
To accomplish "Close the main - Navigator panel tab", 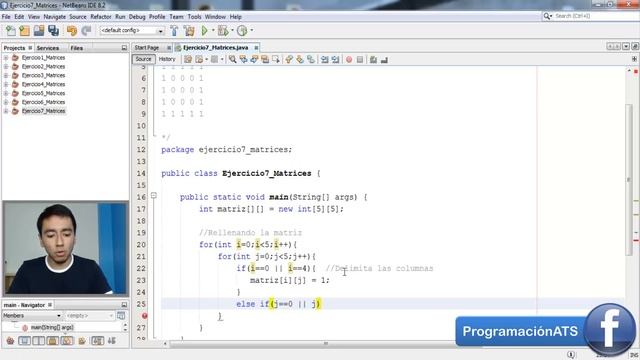I will point(50,305).
